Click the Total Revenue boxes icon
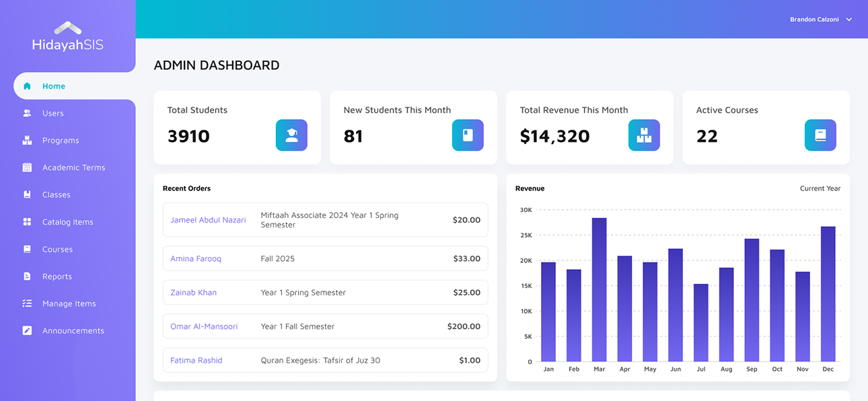The height and width of the screenshot is (401, 868). [644, 135]
